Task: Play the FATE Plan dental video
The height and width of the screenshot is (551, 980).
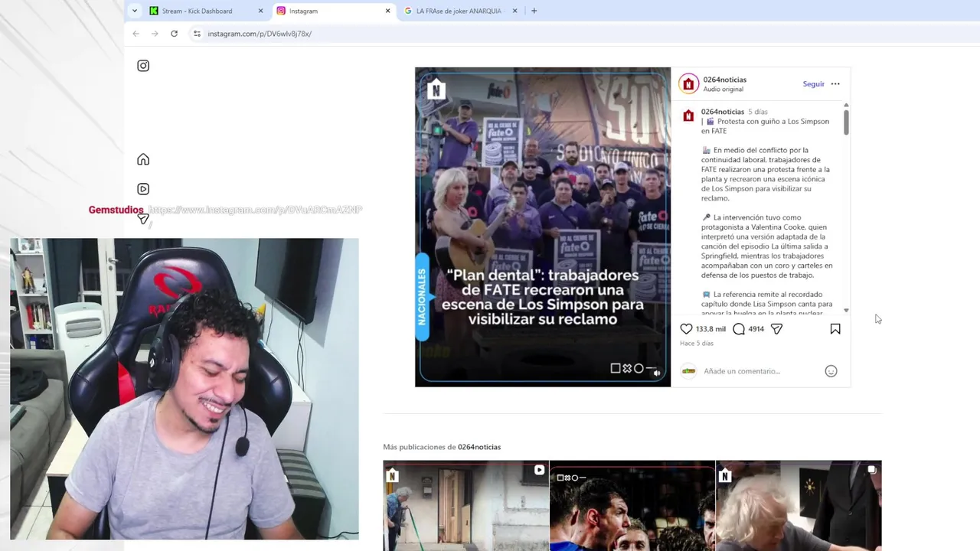Action: (543, 227)
